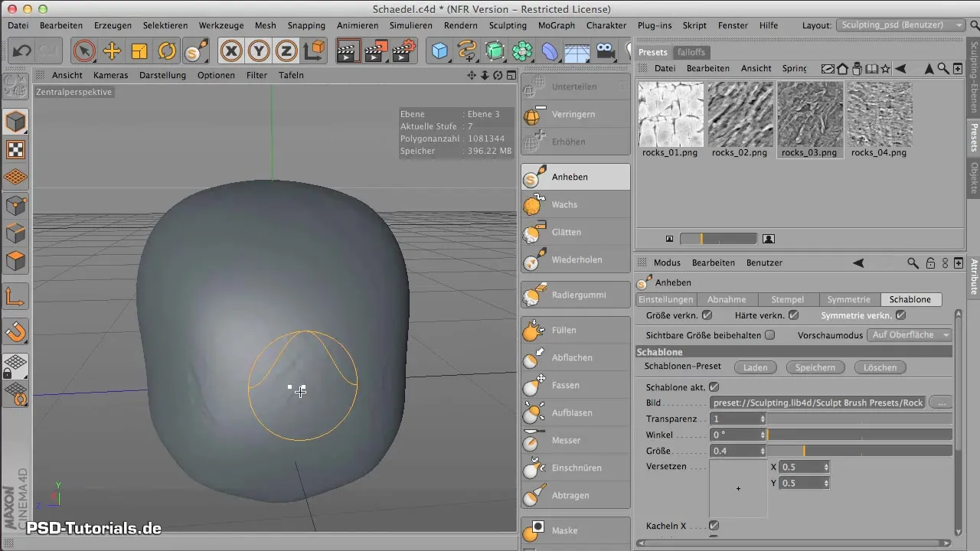The height and width of the screenshot is (551, 980).
Task: Toggle Y axis lock
Action: pyautogui.click(x=259, y=51)
